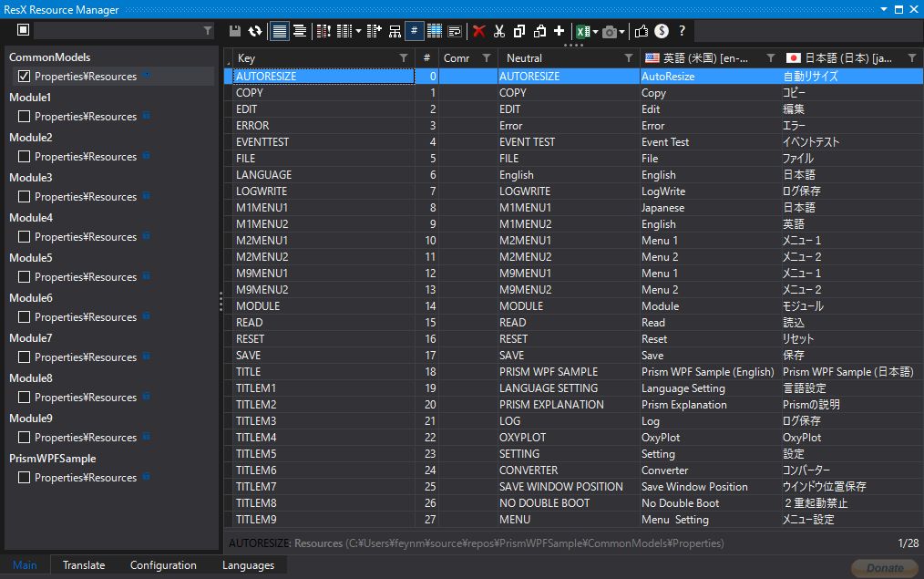Switch to the Main tab
Screen dimensions: 924x579
[25, 564]
